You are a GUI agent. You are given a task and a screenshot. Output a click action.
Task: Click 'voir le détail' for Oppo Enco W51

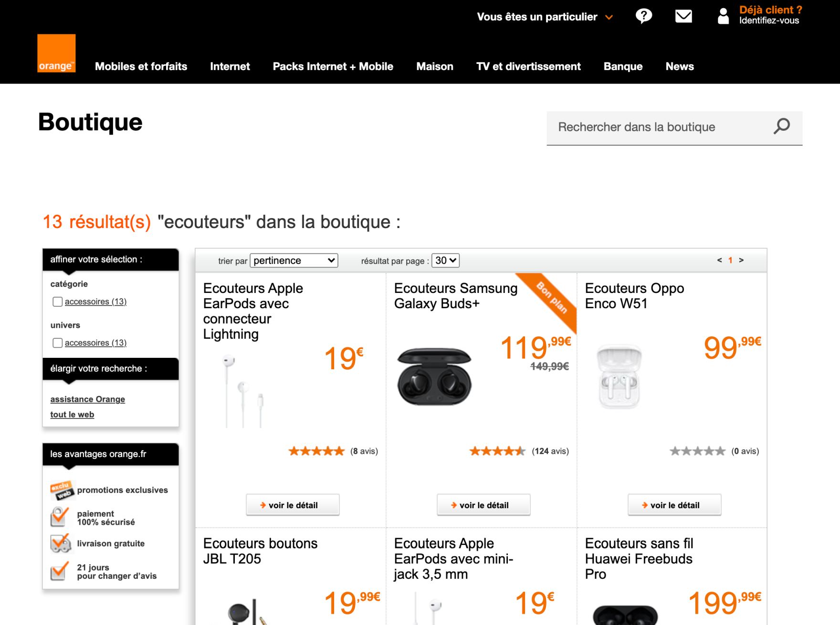point(674,505)
